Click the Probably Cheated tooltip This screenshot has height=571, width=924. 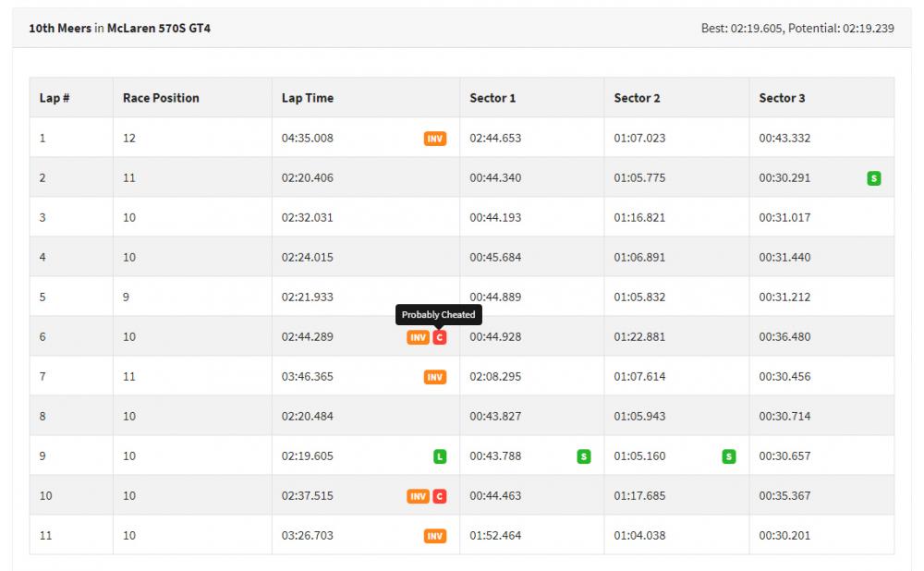439,315
